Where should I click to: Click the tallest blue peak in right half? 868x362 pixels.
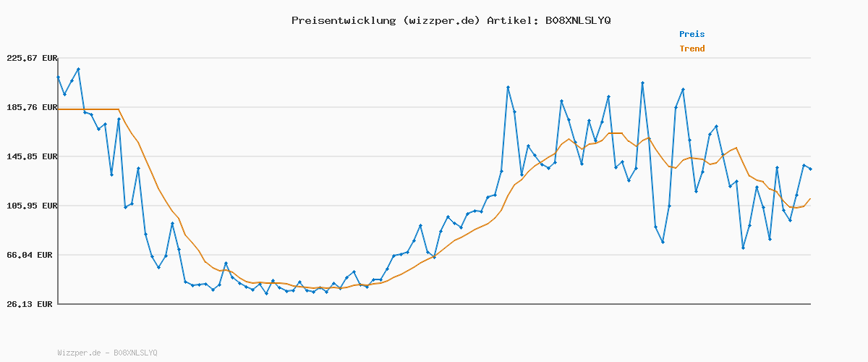click(642, 83)
